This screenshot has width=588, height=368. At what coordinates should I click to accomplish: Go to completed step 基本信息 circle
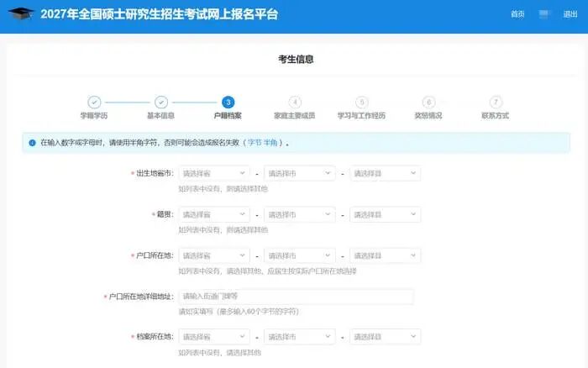click(x=161, y=102)
